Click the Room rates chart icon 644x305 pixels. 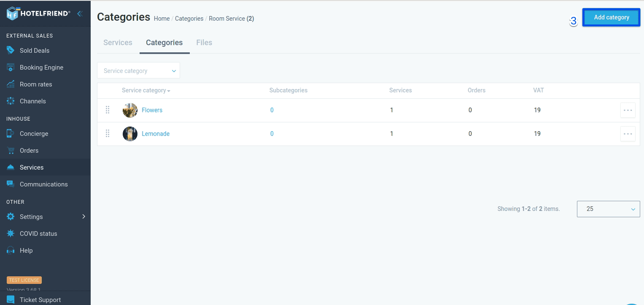click(11, 84)
